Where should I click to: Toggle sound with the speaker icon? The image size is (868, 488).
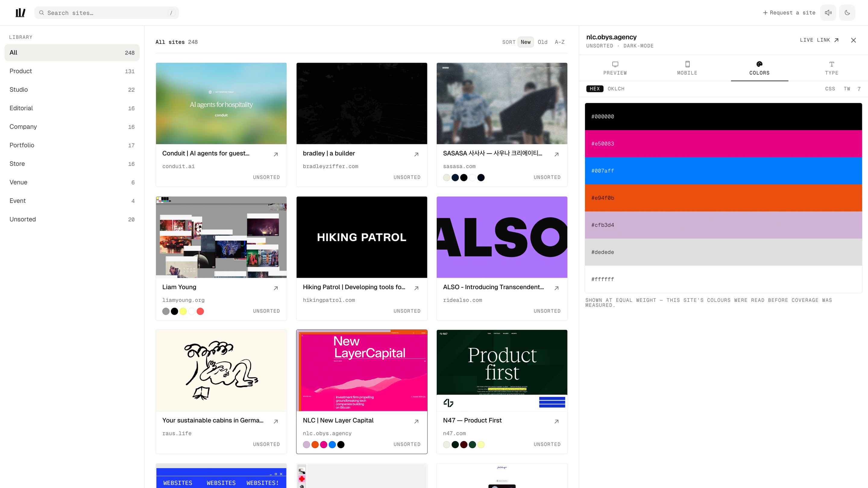(828, 13)
